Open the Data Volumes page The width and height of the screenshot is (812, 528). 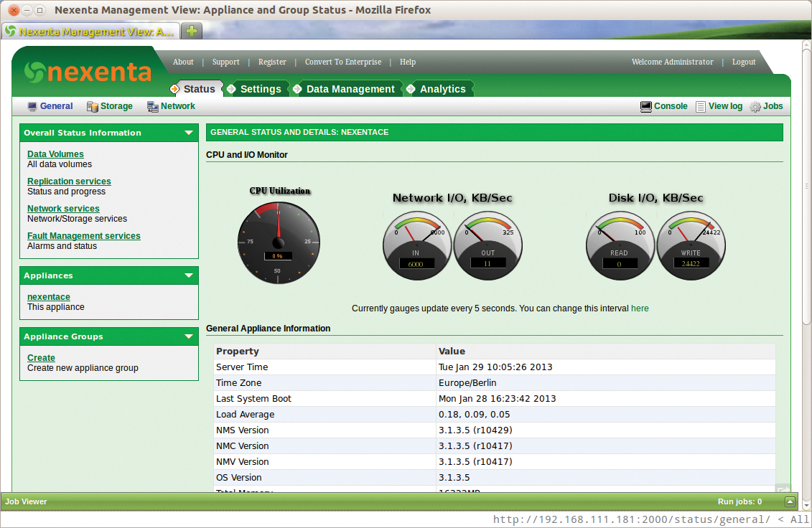pos(55,154)
